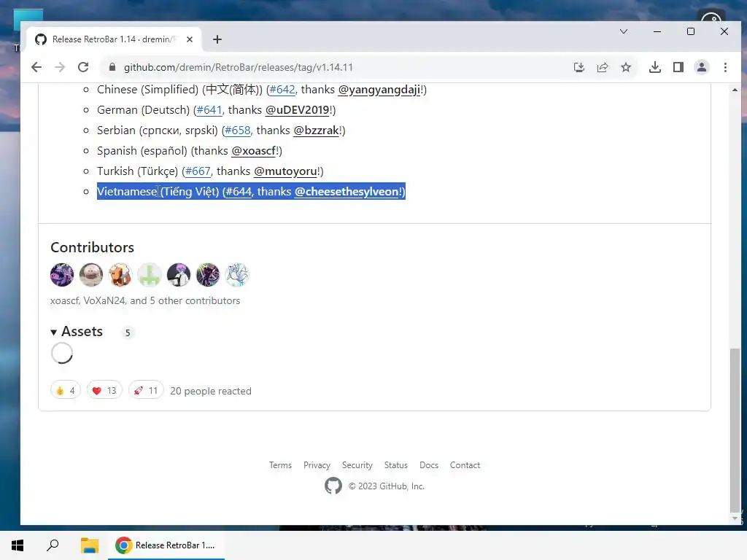Click '20 people reacted' text
747x560 pixels.
pyautogui.click(x=211, y=391)
